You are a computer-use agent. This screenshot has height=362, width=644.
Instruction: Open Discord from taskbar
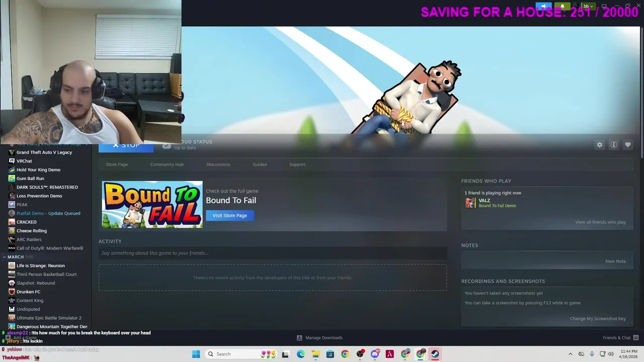375,354
